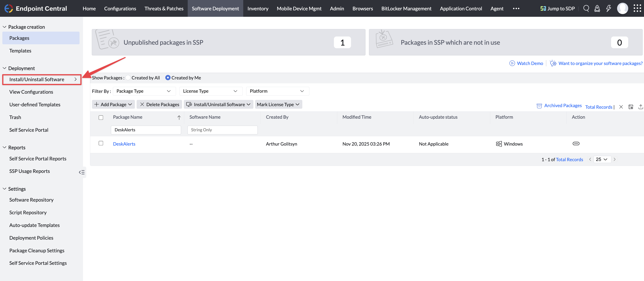Tick the select-all header checkbox
Viewport: 644px width, 281px height.
(x=101, y=117)
